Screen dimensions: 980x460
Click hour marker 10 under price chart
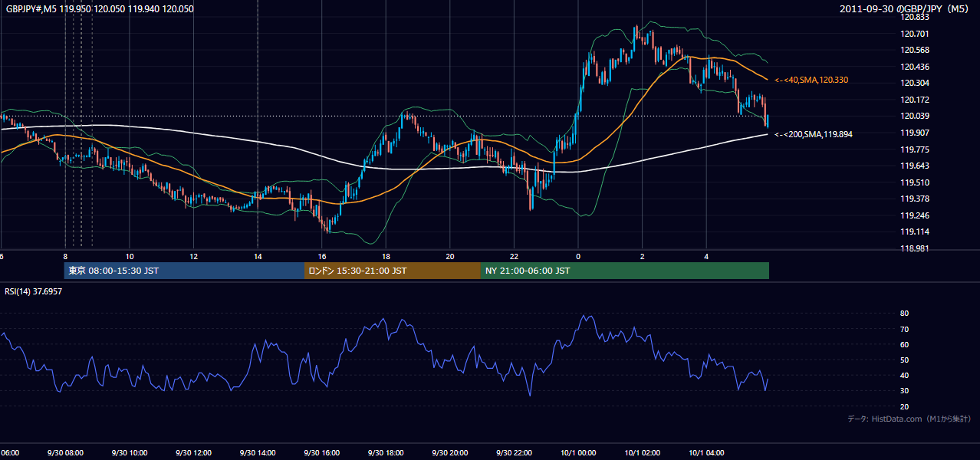[x=130, y=256]
